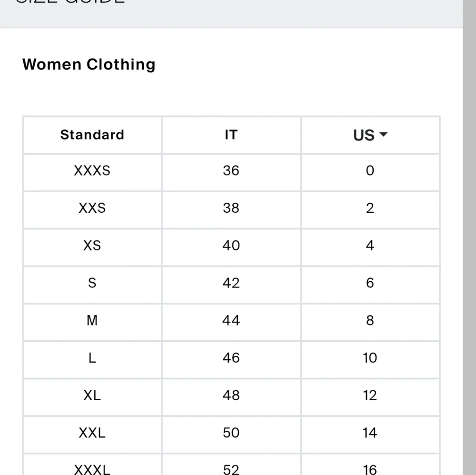Click IT size 36 cell

(231, 170)
